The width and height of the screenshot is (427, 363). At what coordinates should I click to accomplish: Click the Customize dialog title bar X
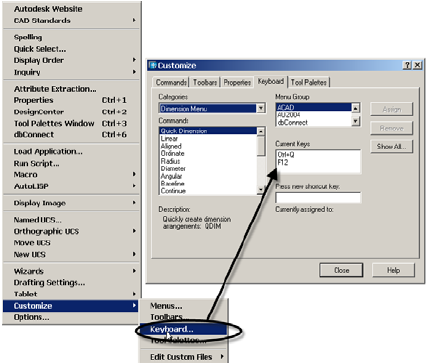click(x=417, y=65)
